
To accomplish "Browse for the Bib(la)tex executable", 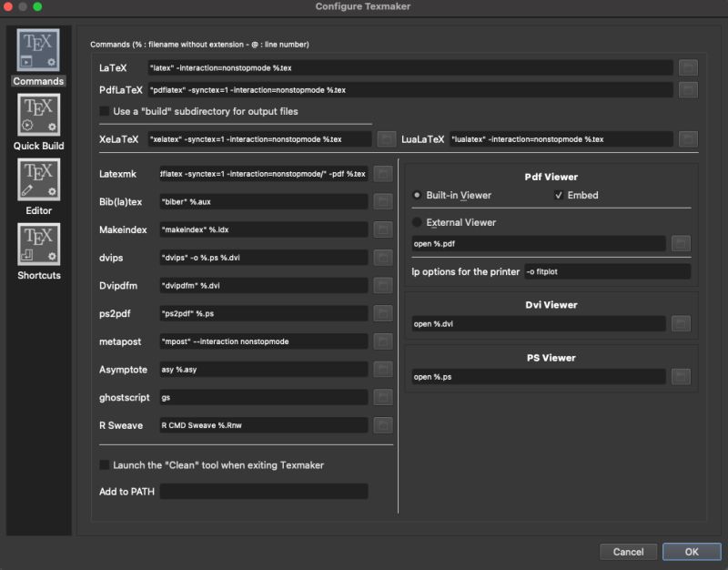I will coord(383,201).
